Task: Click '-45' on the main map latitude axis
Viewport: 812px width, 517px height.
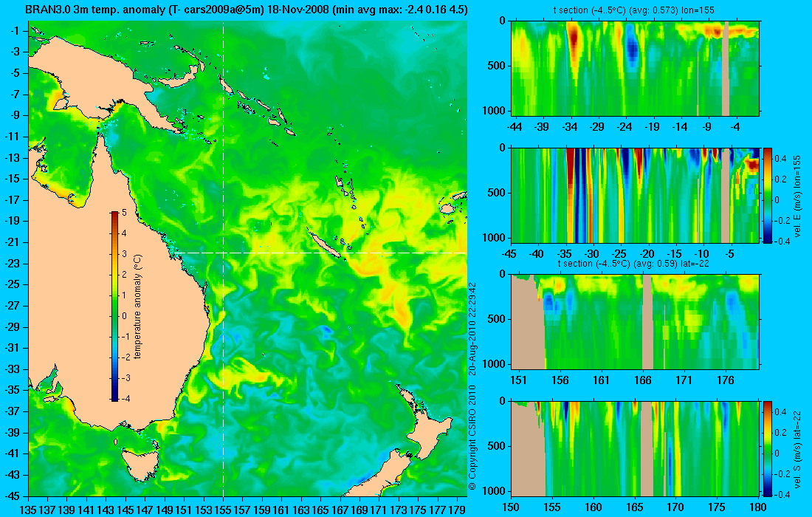Action: (13, 496)
